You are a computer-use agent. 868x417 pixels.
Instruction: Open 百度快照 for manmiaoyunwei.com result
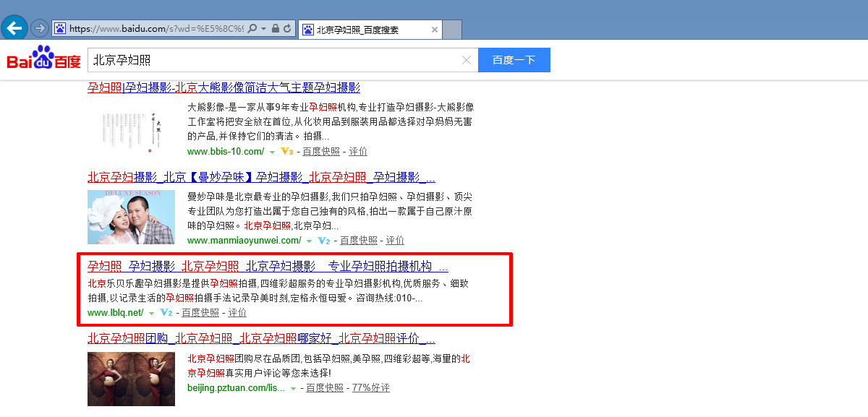359,241
